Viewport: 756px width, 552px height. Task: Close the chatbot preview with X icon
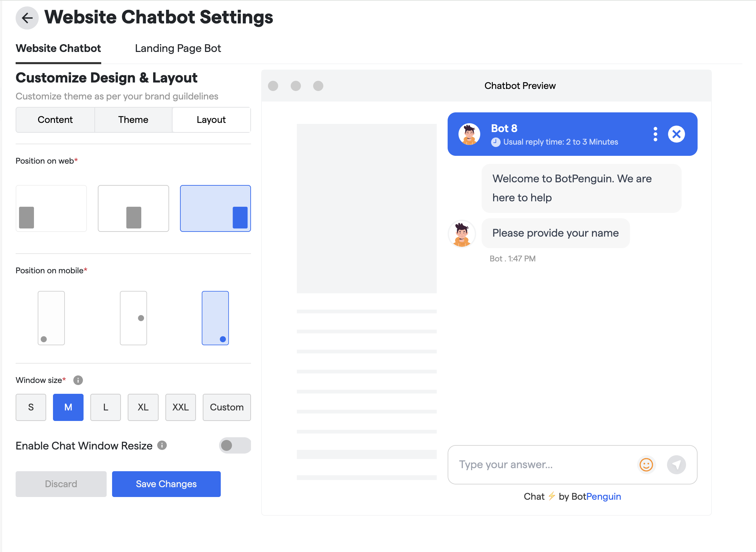point(676,134)
